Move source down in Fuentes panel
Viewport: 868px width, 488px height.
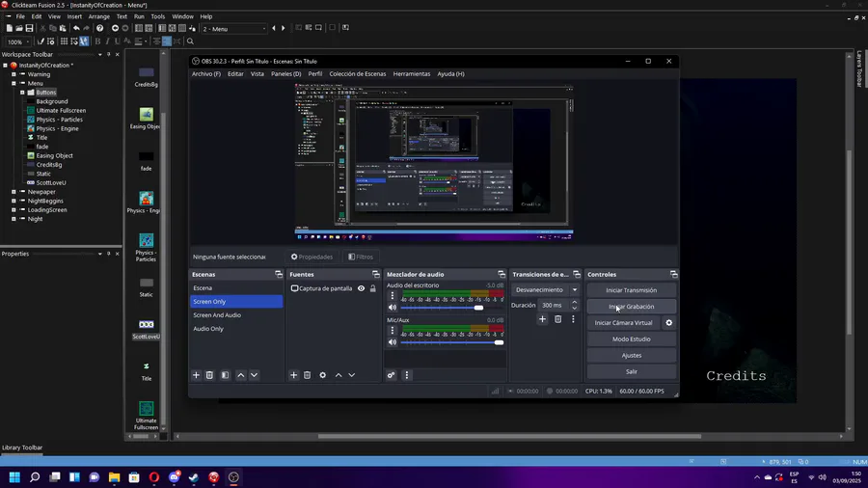[351, 375]
